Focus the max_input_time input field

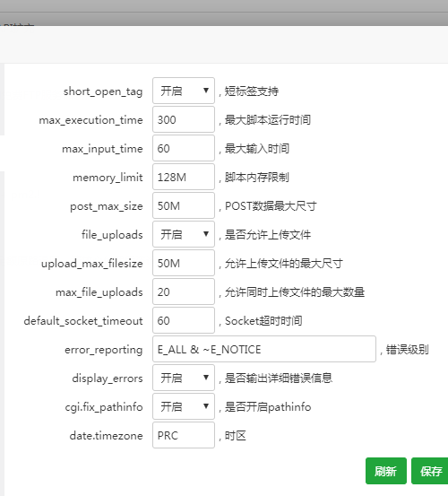[x=184, y=148]
